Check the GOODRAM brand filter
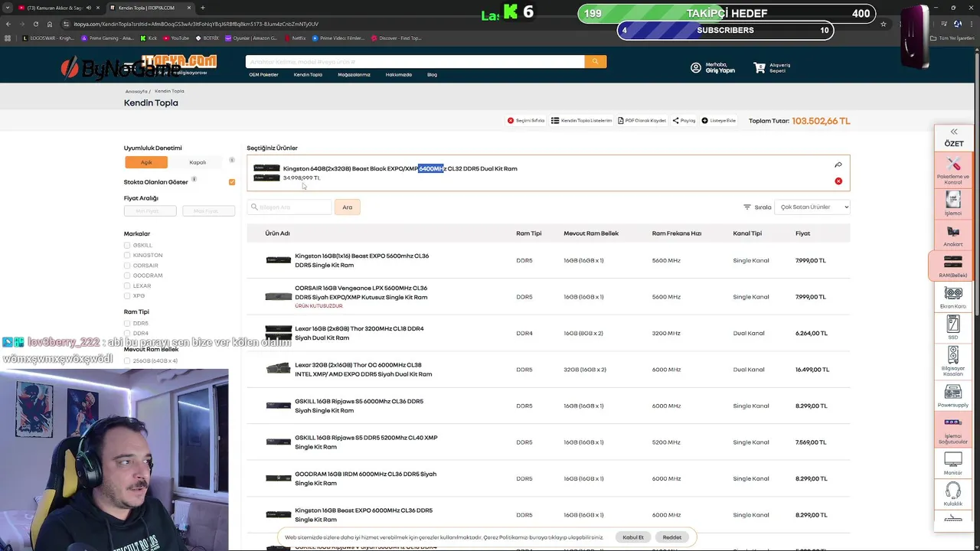This screenshot has width=980, height=551. [x=127, y=275]
